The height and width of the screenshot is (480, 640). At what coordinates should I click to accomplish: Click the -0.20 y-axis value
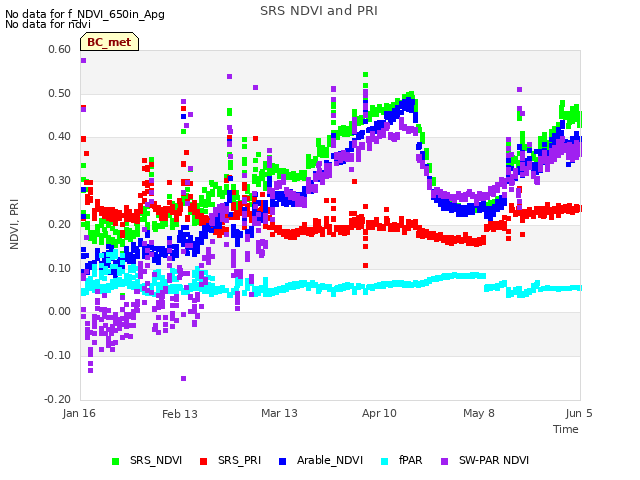[58, 399]
